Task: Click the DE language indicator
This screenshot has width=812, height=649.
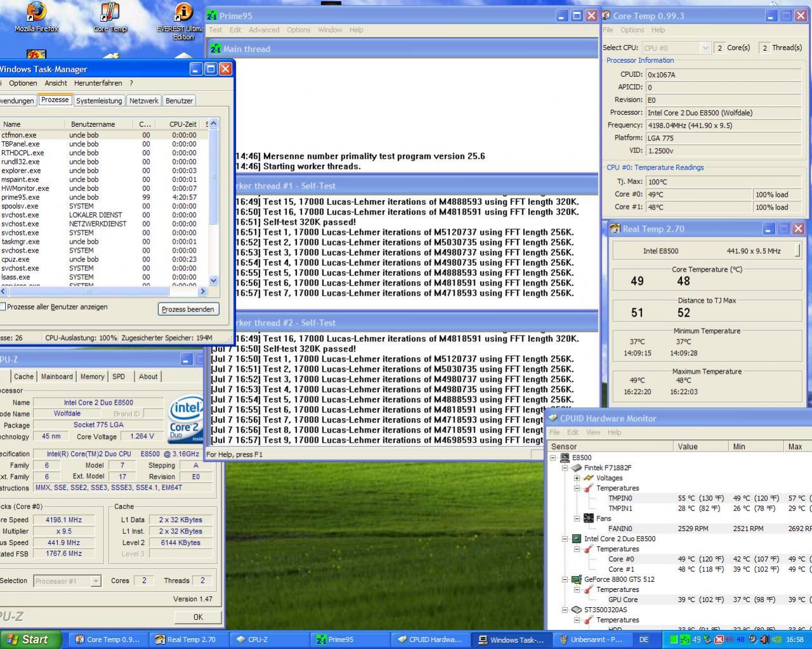Action: [x=644, y=639]
